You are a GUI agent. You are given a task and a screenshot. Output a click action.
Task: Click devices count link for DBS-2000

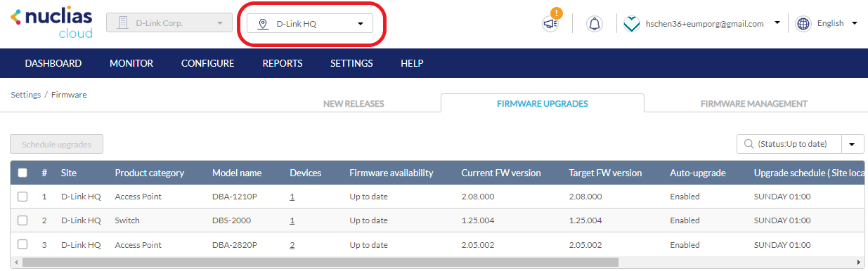(292, 220)
